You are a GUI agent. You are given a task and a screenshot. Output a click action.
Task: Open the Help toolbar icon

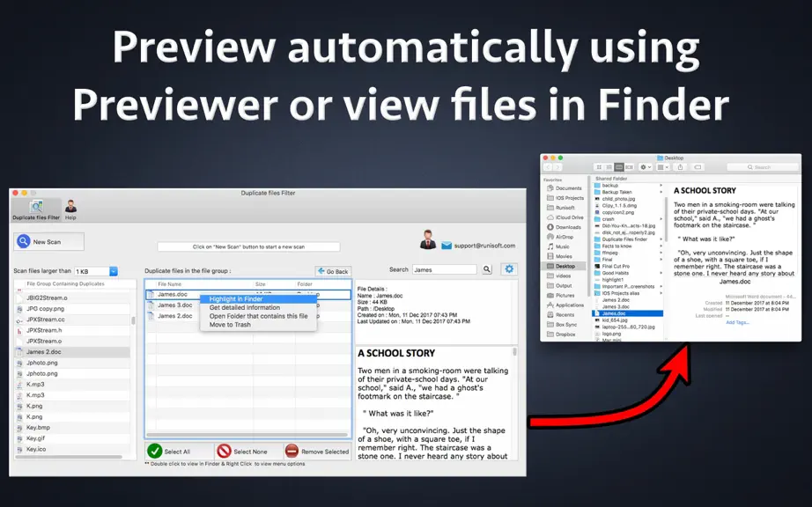[70, 210]
